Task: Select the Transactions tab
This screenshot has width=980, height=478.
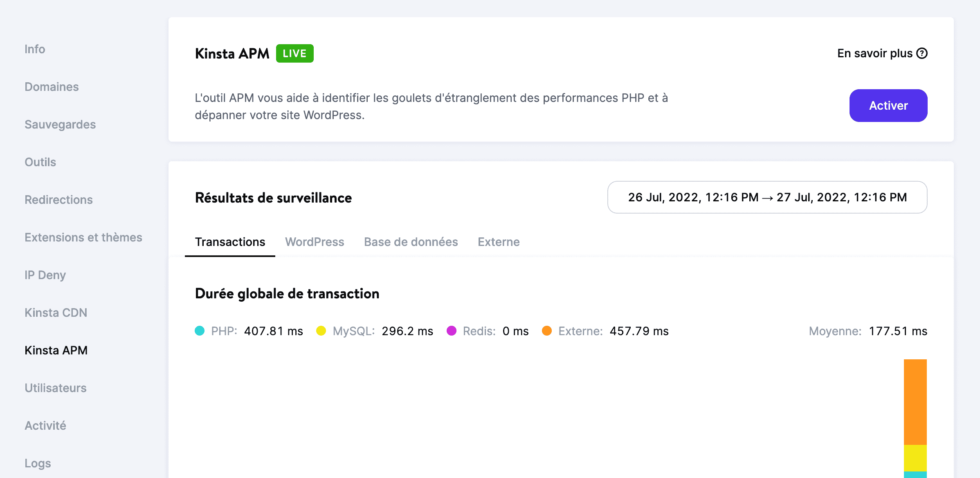Action: [x=230, y=242]
